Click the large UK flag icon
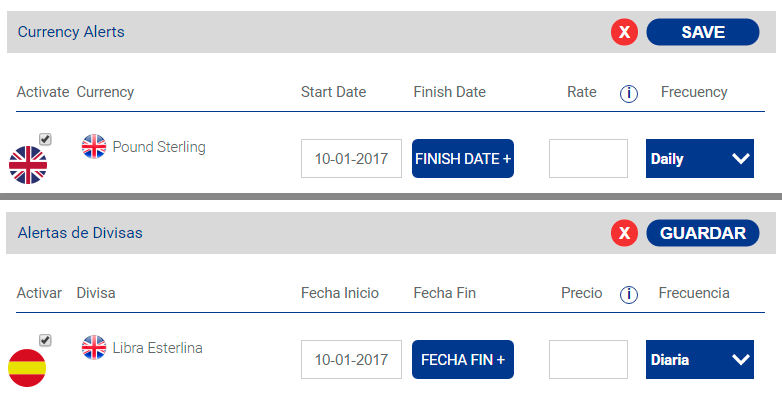Image resolution: width=782 pixels, height=396 pixels. (28, 165)
